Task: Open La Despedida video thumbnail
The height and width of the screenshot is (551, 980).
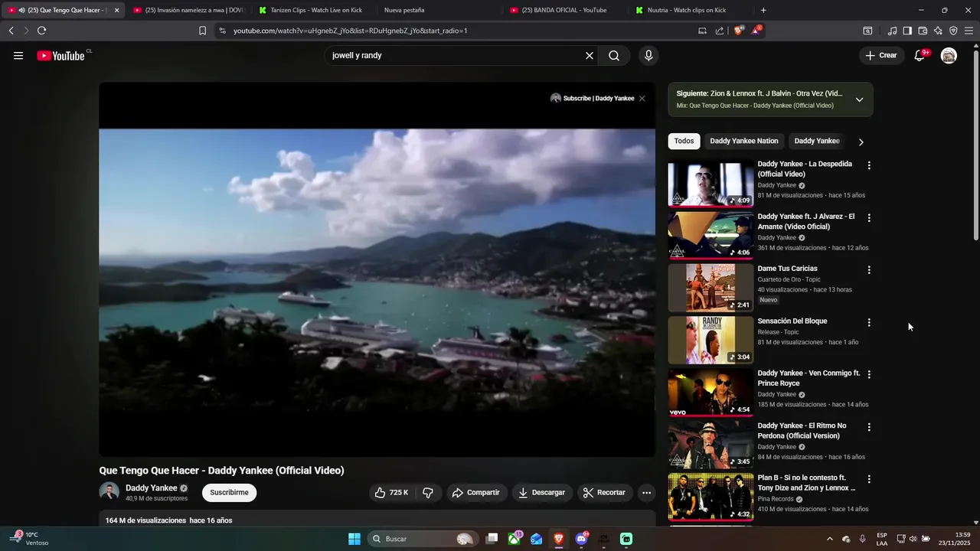Action: tap(710, 182)
